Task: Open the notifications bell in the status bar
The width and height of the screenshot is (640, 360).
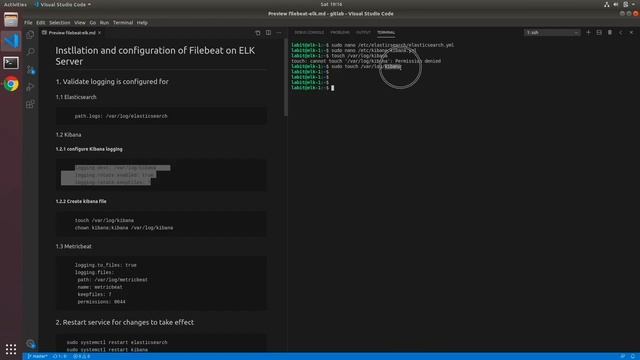Action: click(633, 356)
